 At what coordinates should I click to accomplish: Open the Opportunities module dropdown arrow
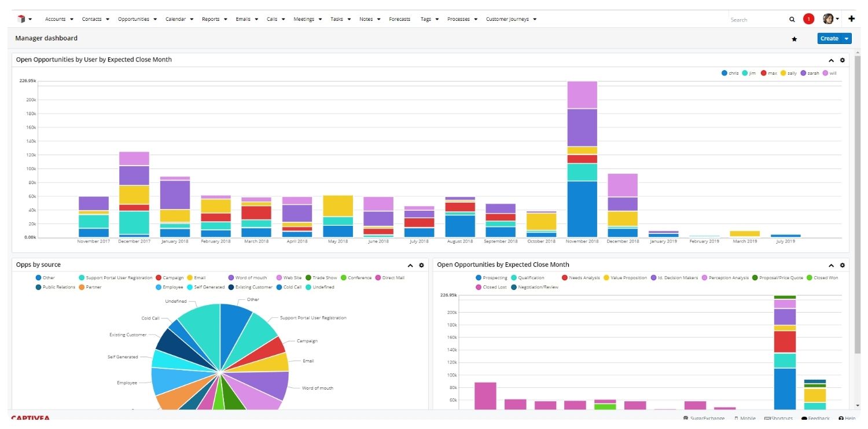pyautogui.click(x=155, y=19)
